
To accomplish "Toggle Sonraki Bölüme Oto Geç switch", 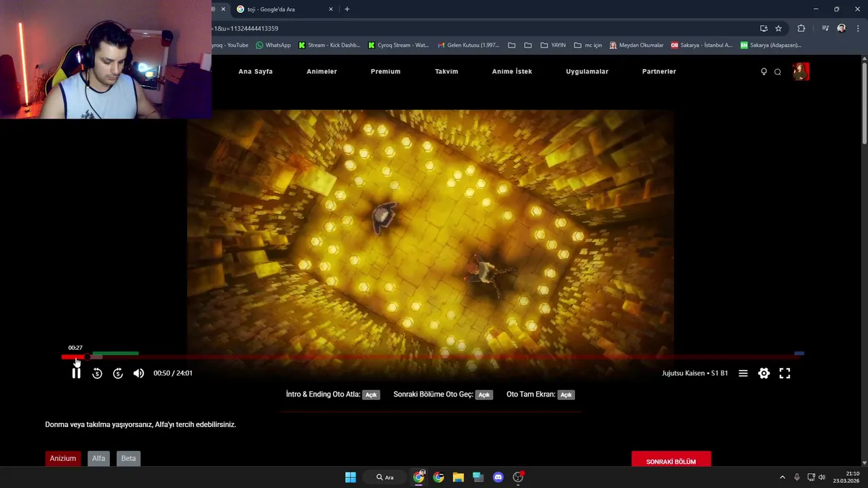I will (x=484, y=394).
